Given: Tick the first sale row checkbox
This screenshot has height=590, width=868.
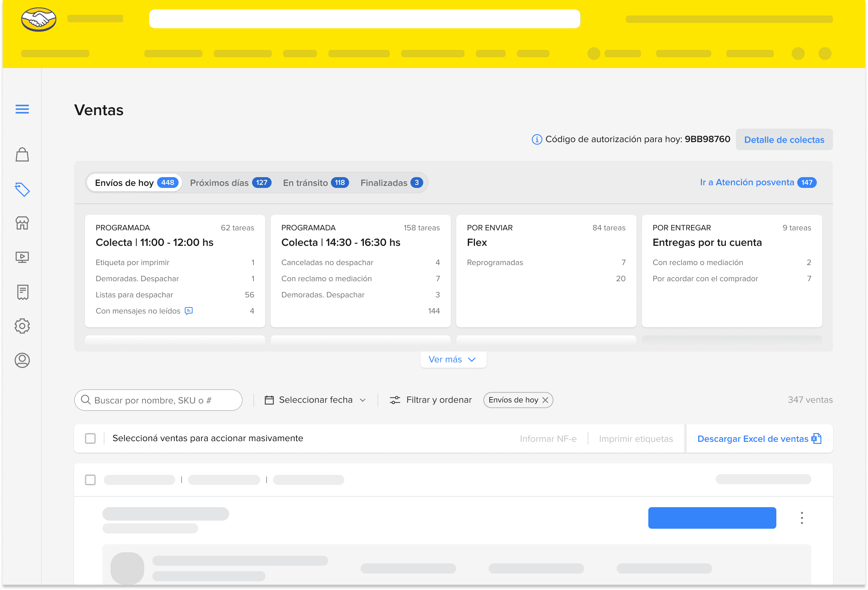Looking at the screenshot, I should click(90, 480).
